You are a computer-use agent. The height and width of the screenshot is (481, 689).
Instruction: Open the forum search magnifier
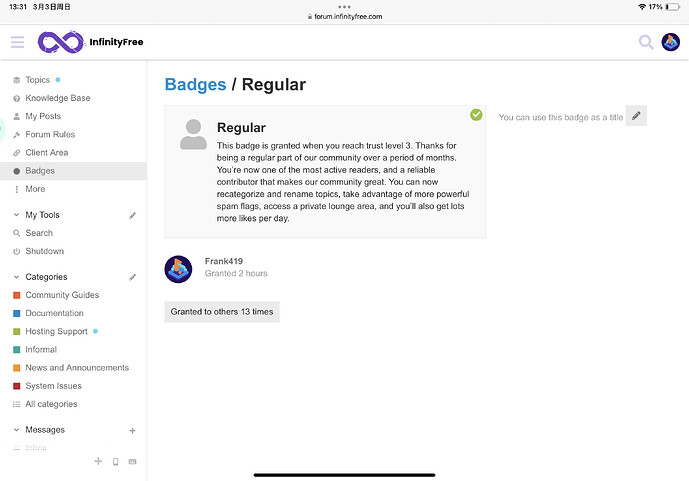(x=646, y=42)
